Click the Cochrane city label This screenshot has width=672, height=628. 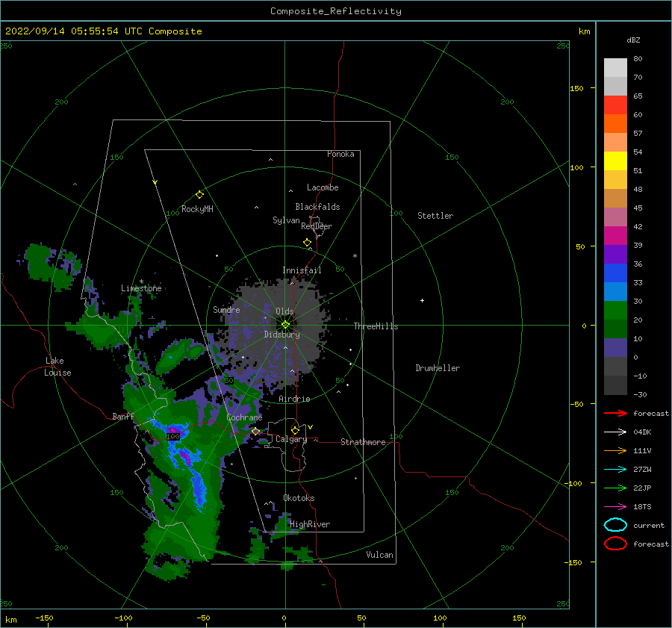[x=244, y=417]
